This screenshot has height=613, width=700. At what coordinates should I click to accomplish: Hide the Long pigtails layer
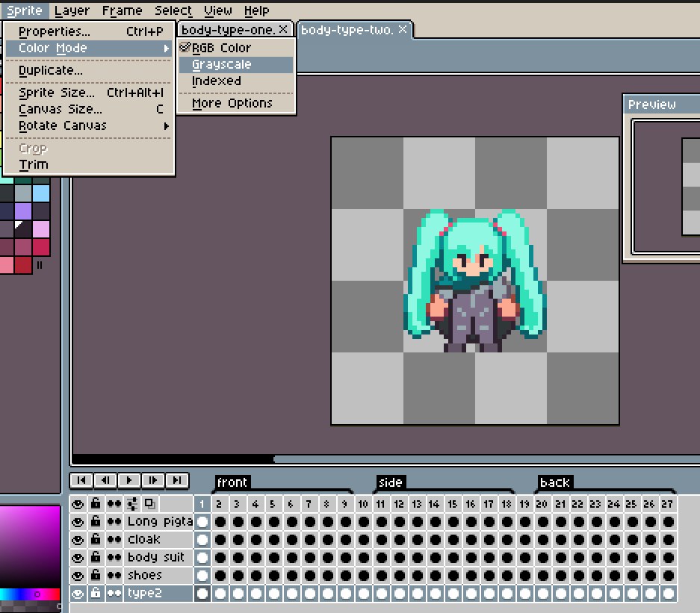[78, 522]
